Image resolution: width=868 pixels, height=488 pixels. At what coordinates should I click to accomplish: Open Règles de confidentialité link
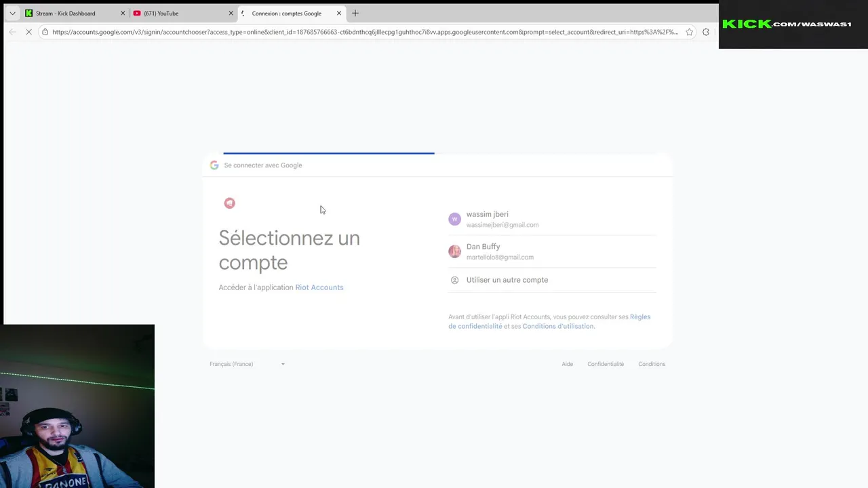pyautogui.click(x=549, y=321)
